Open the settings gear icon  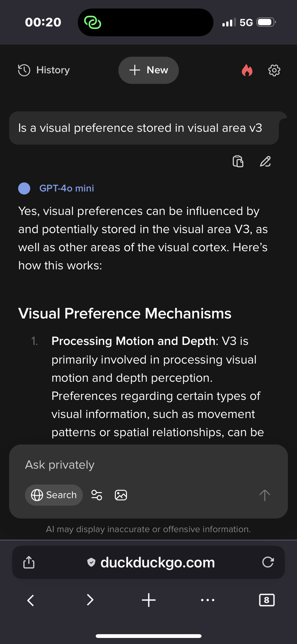[274, 70]
